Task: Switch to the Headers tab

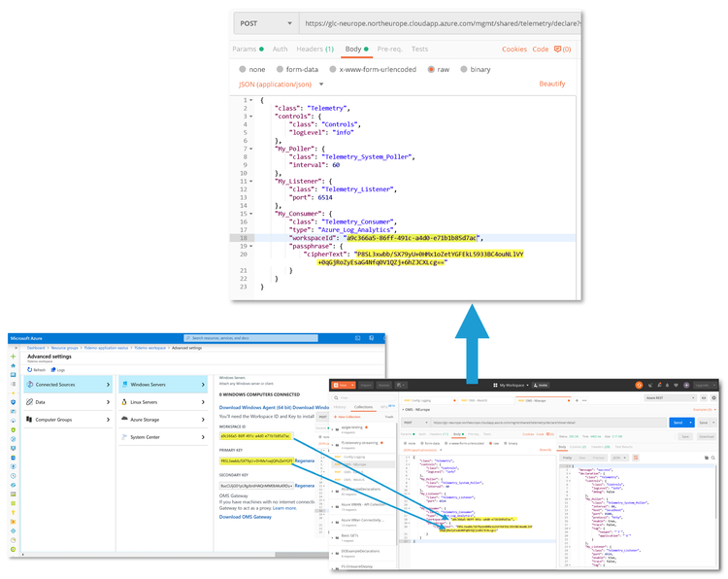Action: [x=314, y=49]
